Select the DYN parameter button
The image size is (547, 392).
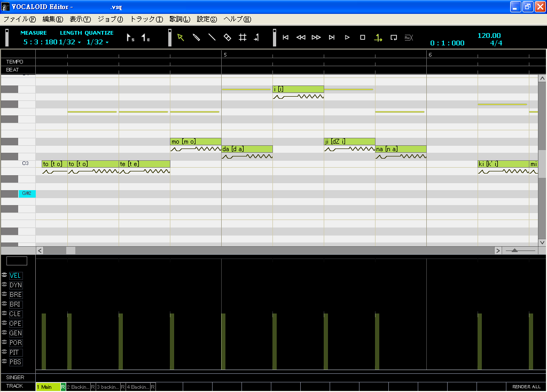[x=15, y=285]
